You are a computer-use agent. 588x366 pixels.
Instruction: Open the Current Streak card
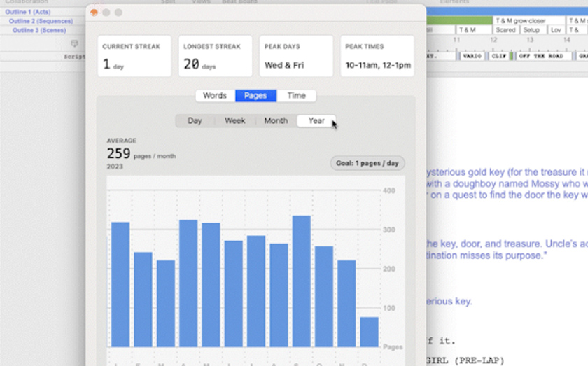[x=134, y=56]
